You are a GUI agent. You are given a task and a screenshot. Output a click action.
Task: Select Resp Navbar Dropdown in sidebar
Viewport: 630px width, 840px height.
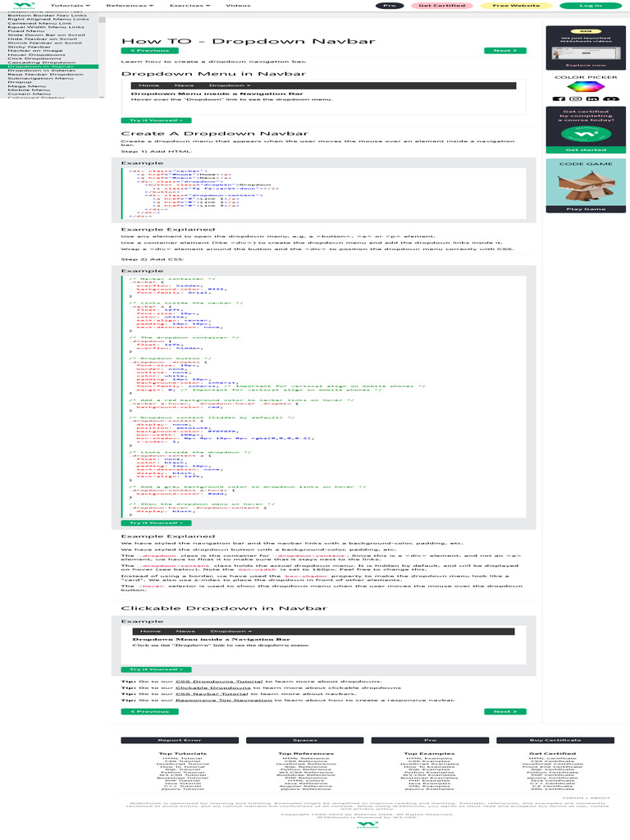click(46, 74)
